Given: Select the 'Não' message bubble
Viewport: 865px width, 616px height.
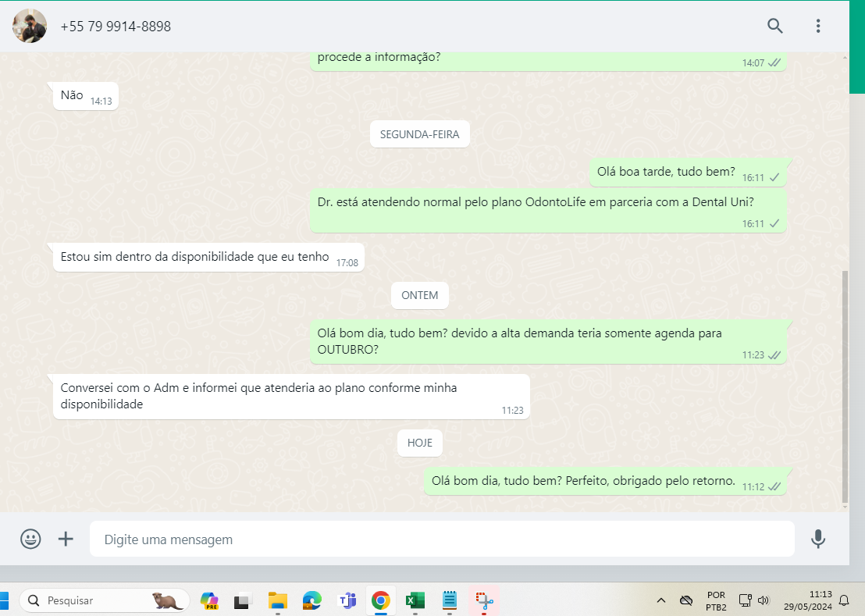Looking at the screenshot, I should pyautogui.click(x=86, y=96).
